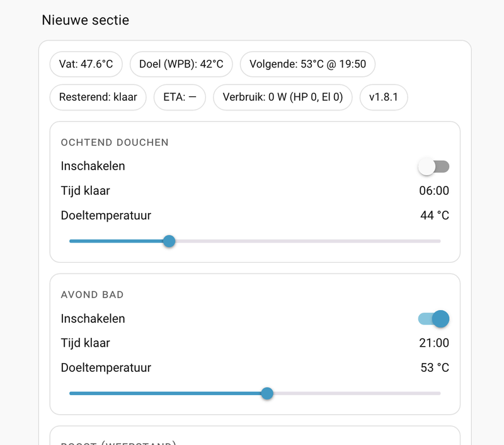
Task: Click the Resterend: klaar chip
Action: coord(98,98)
